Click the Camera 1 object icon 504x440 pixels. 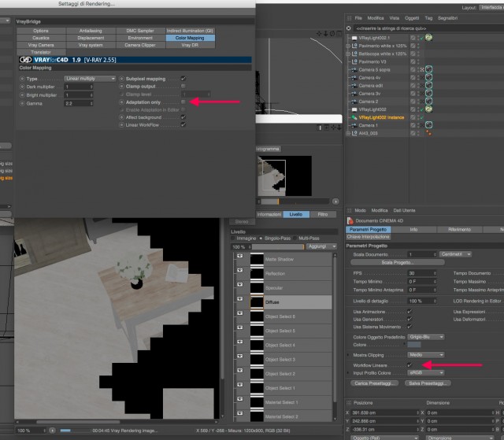(354, 125)
